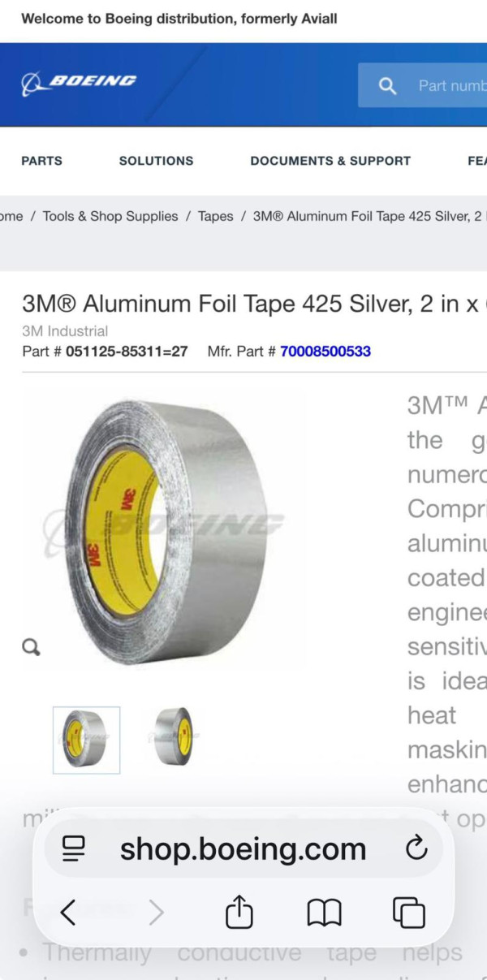Viewport: 487px width, 980px height.
Task: Open the PARTS menu
Action: [41, 161]
